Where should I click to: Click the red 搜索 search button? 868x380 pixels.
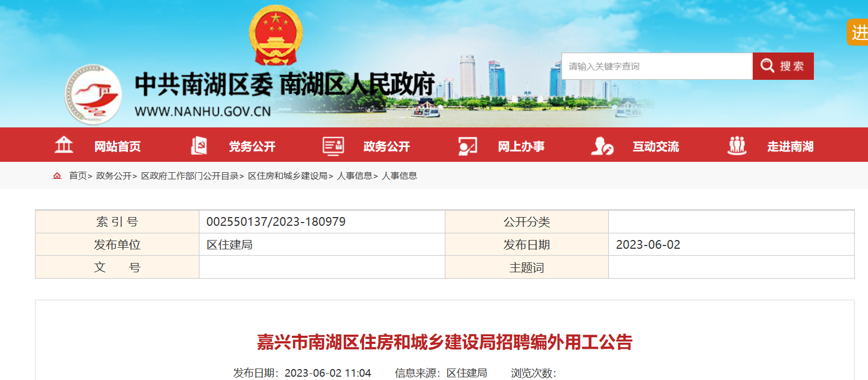tap(783, 66)
